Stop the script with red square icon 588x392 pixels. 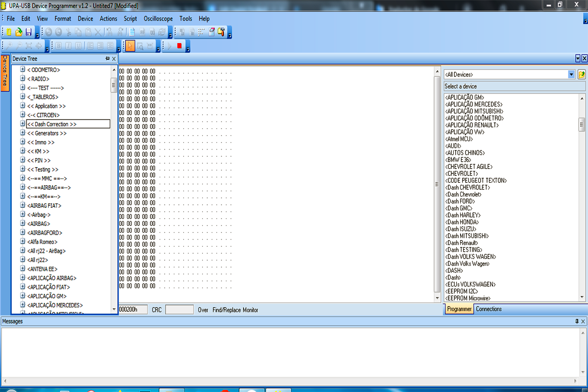(179, 46)
